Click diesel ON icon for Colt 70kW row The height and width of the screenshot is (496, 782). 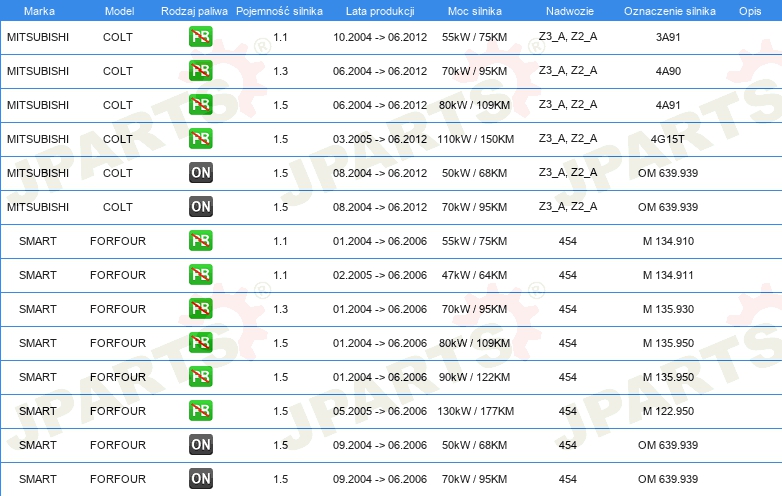coord(200,206)
